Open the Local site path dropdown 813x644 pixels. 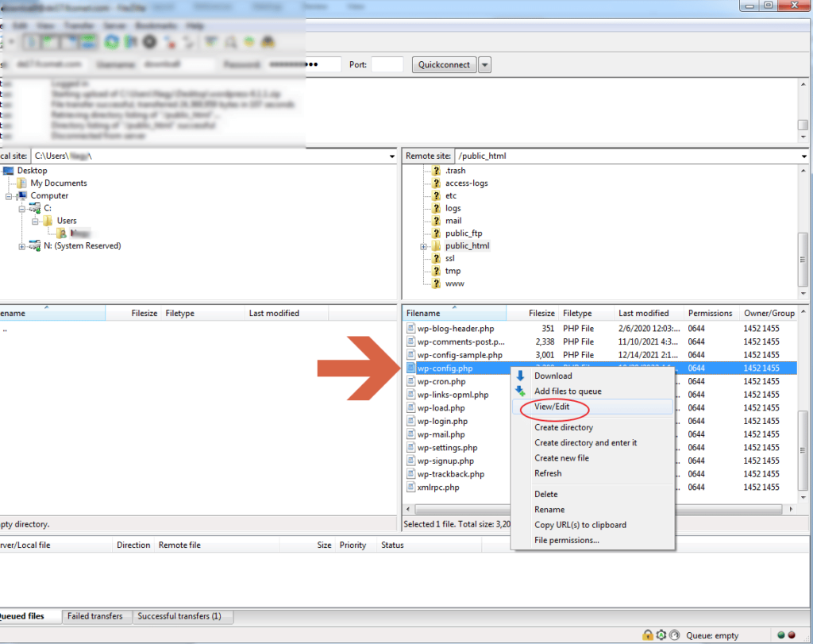[x=392, y=156]
